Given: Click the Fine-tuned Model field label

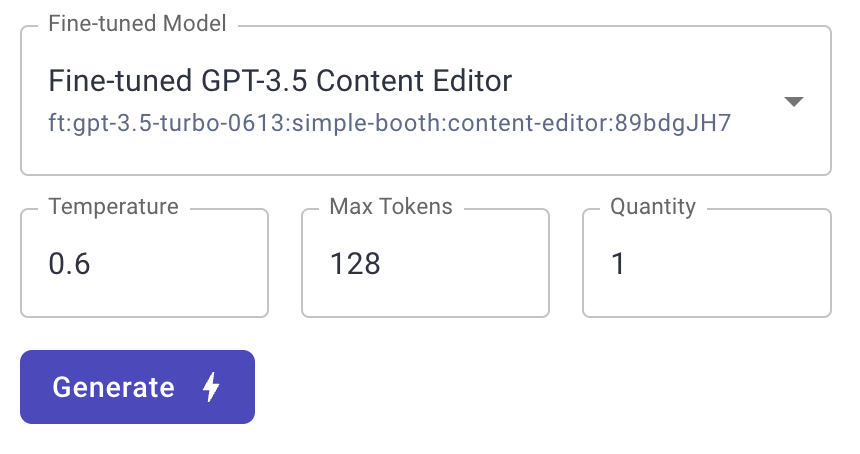Looking at the screenshot, I should coord(137,23).
